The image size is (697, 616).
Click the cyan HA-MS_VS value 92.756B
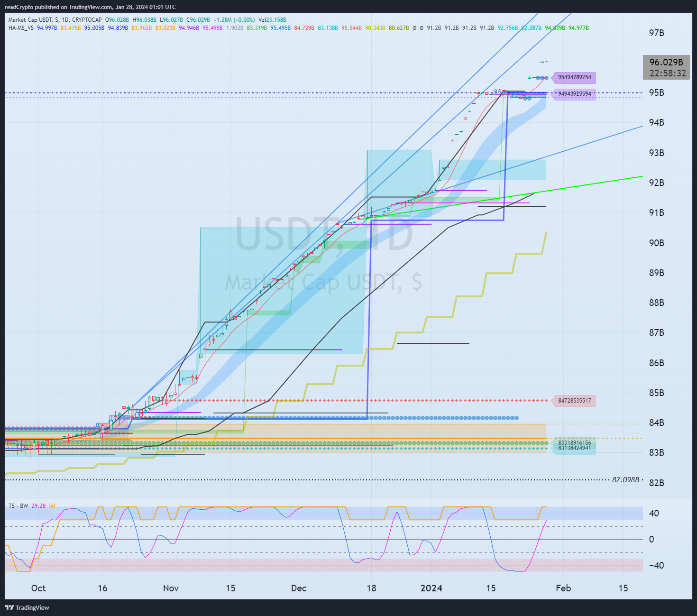point(508,28)
